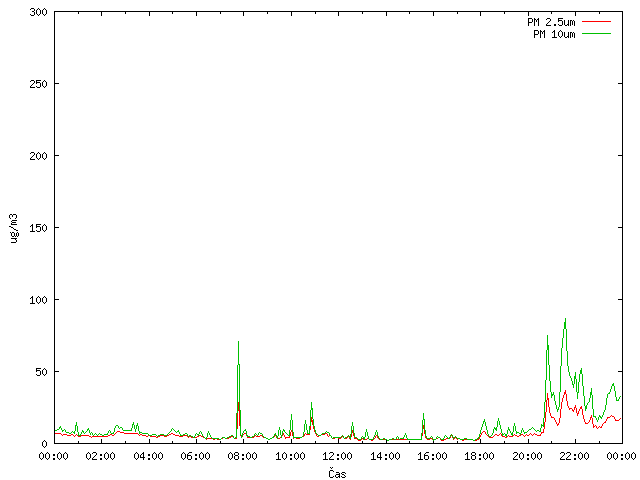Screen dimensions: 640x480
Task: Click the 0 y-axis label
Action: coord(44,444)
